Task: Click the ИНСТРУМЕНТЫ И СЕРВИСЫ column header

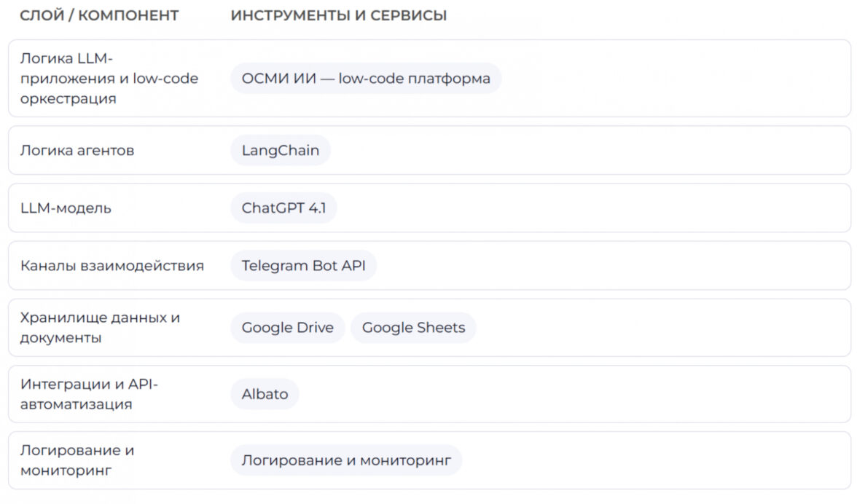Action: [x=339, y=15]
